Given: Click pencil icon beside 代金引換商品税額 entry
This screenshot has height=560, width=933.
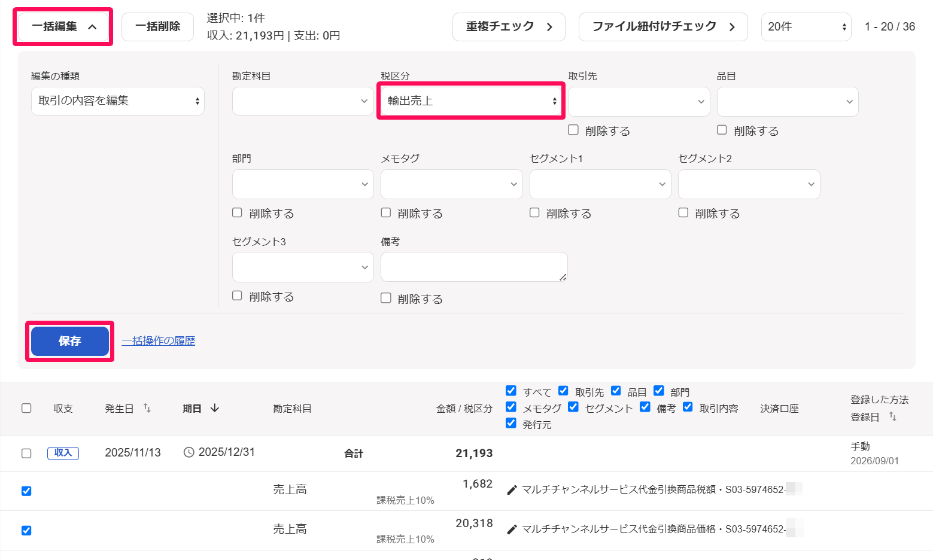Looking at the screenshot, I should [x=512, y=490].
